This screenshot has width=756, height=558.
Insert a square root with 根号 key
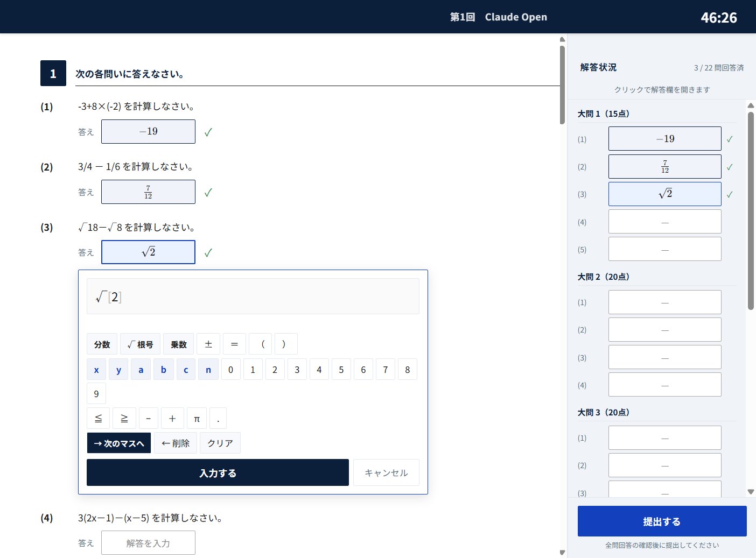point(140,344)
